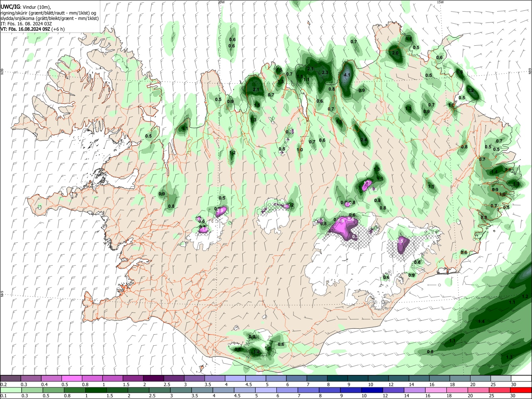Viewport: 532px width, 399px height.
Task: Click the '15W' longitude label at top
Action: 440,2
